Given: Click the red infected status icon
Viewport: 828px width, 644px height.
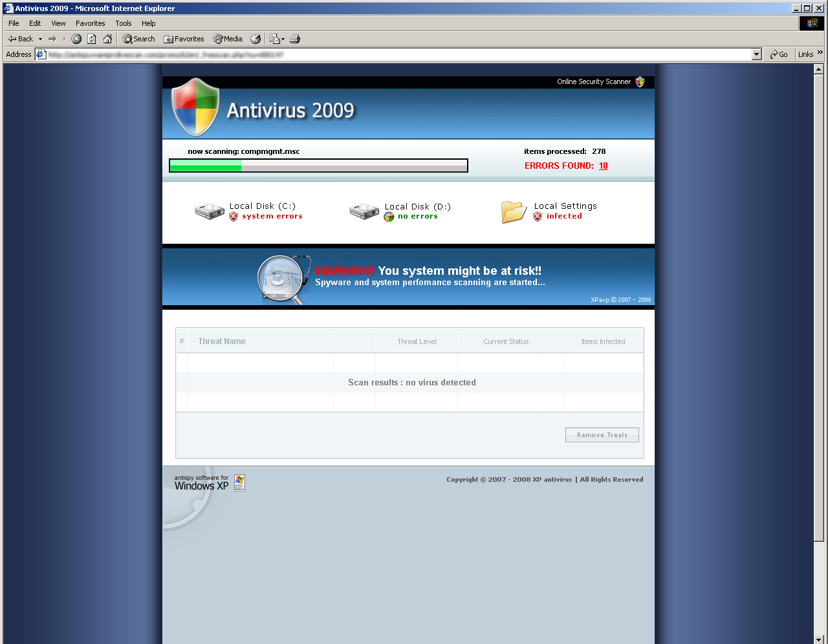Looking at the screenshot, I should point(538,217).
